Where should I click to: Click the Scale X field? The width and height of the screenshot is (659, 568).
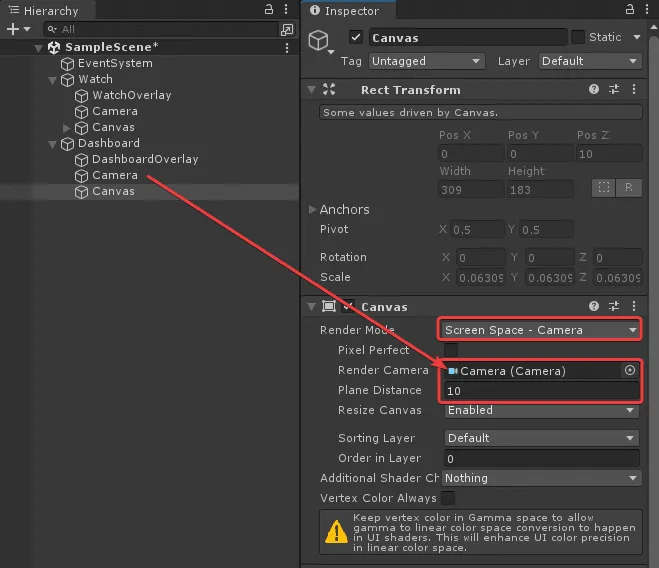(481, 278)
